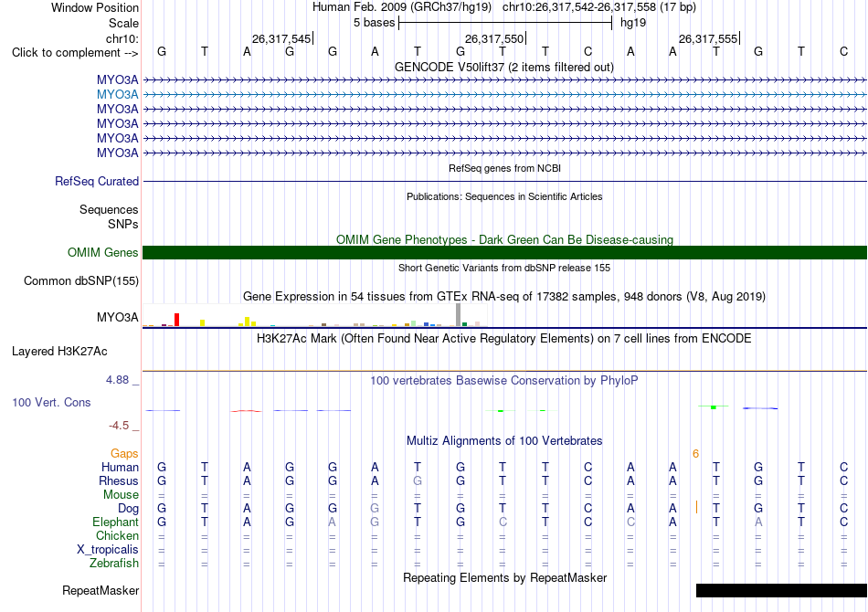Click the 26,317,550 position marker
This screenshot has height=612, width=868.
(495, 38)
